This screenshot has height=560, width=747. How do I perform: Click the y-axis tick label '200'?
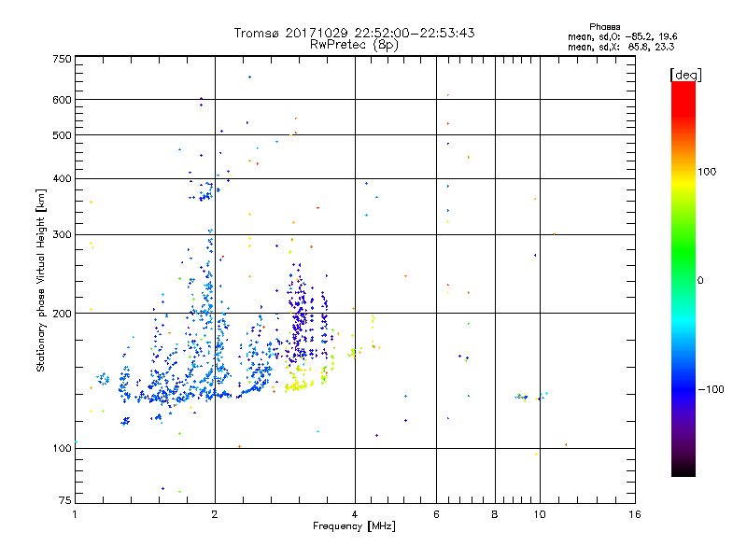coord(62,314)
